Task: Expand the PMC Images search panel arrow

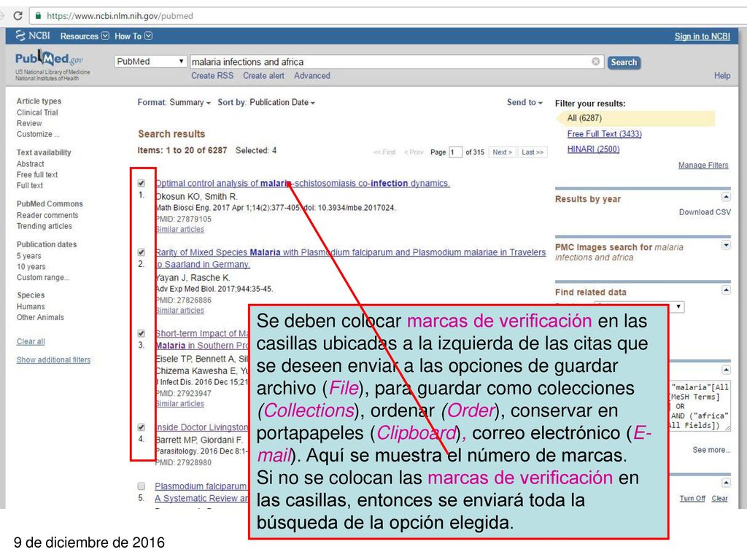Action: point(726,245)
